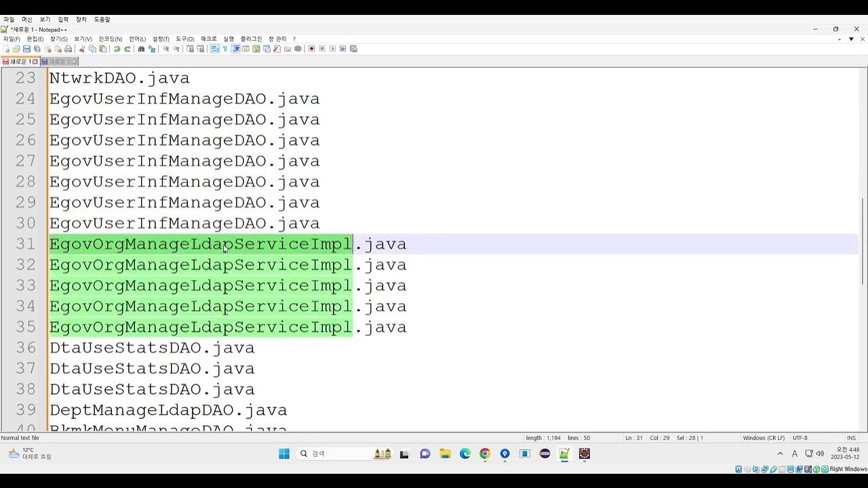Toggle INS insert mode in status bar

pos(851,438)
